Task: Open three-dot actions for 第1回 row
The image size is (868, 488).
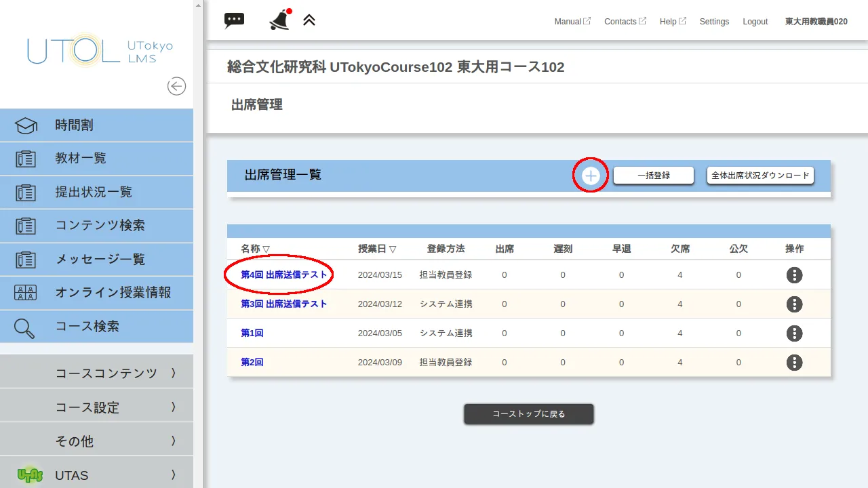Action: click(x=794, y=333)
